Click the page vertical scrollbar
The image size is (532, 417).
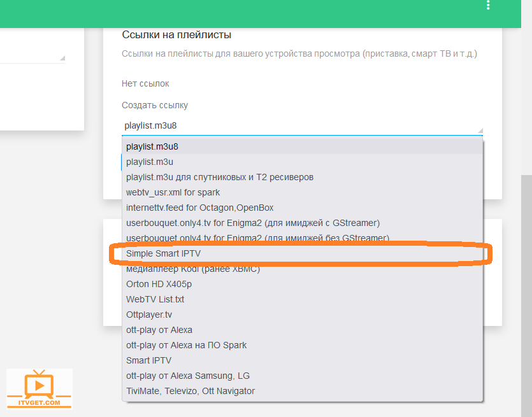(526, 295)
